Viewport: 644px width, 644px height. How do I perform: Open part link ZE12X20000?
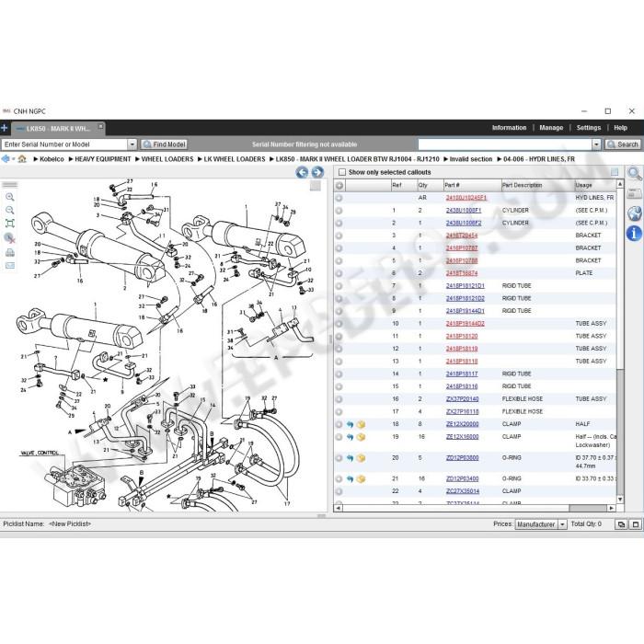pyautogui.click(x=462, y=424)
